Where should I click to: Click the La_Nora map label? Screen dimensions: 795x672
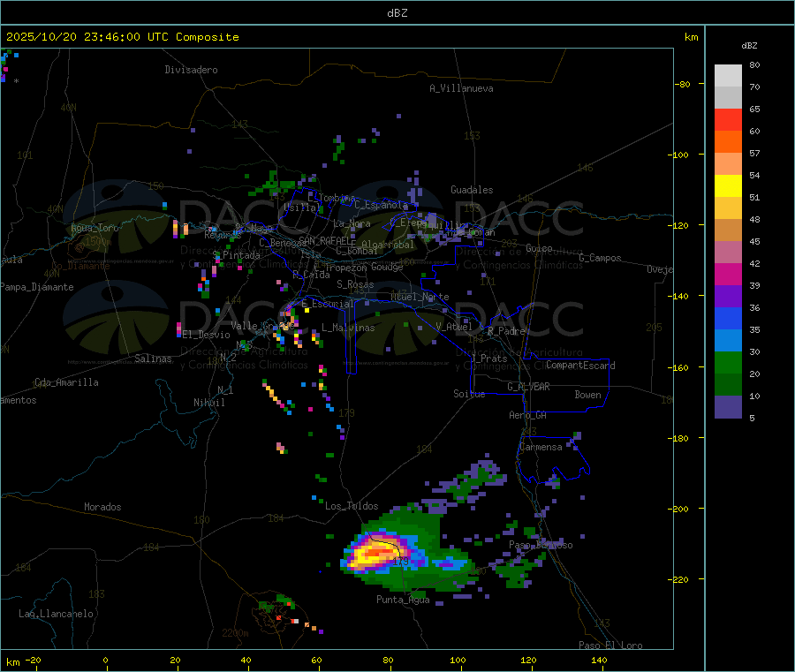coord(352,223)
